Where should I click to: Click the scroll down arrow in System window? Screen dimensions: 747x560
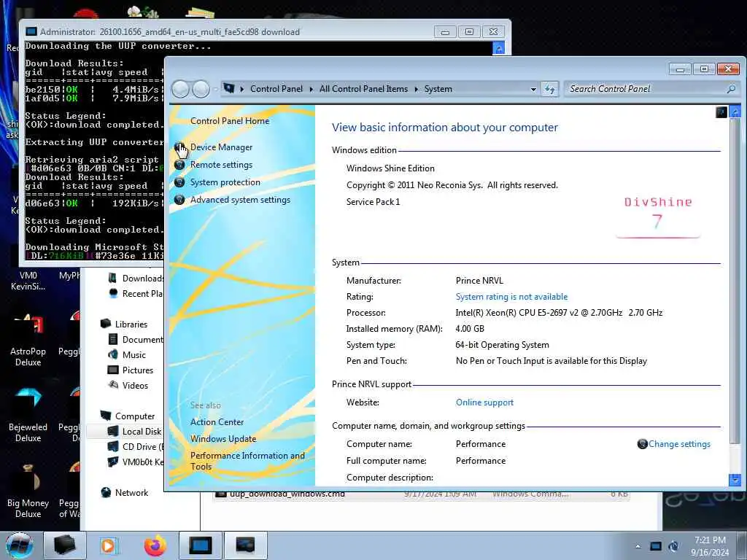tap(735, 480)
